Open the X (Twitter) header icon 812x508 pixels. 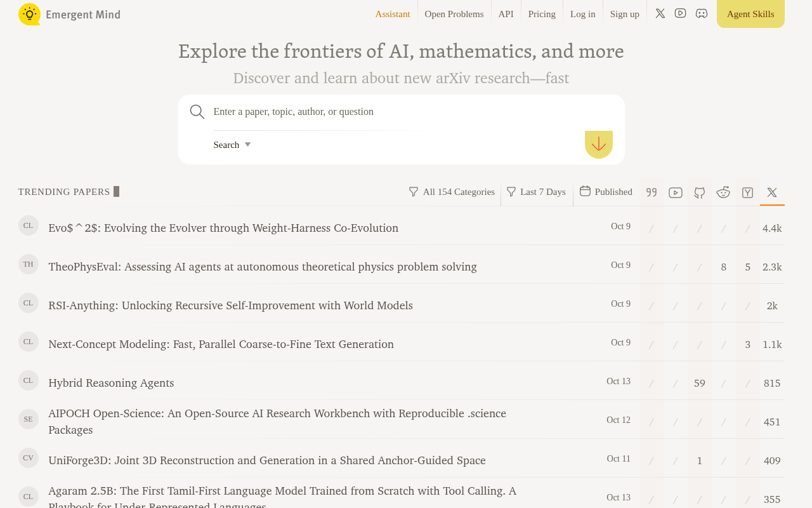tap(660, 13)
